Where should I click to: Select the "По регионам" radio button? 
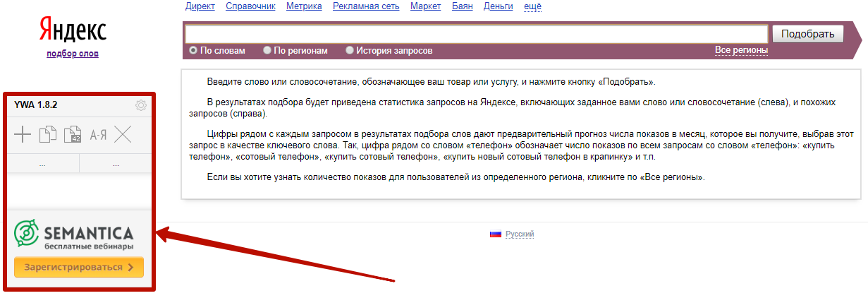[x=267, y=51]
